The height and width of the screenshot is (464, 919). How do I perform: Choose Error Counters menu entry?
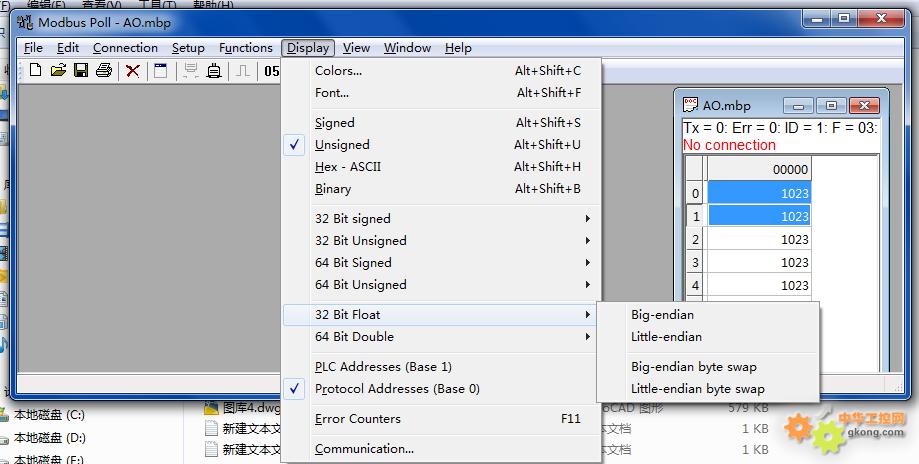coord(443,419)
